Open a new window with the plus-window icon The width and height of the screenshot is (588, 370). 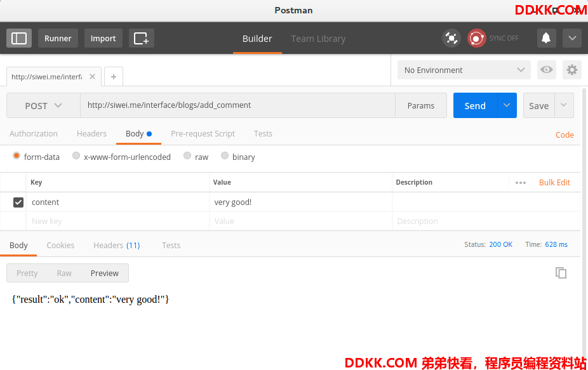click(x=142, y=38)
